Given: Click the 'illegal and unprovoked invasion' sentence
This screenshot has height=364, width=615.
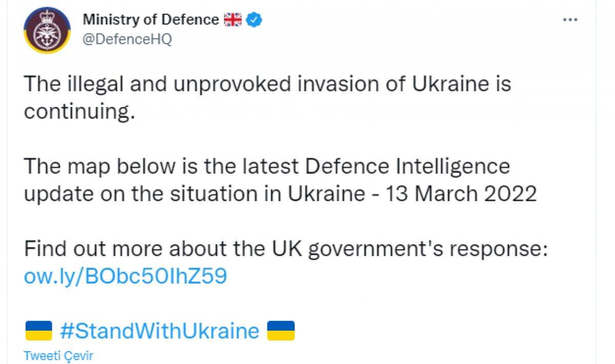Looking at the screenshot, I should (x=266, y=97).
